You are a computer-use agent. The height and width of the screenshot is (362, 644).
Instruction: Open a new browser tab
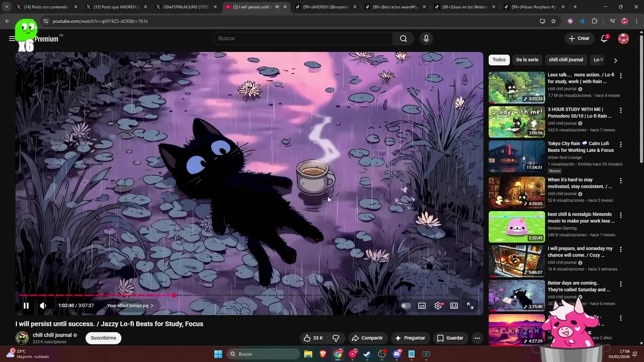click(575, 7)
